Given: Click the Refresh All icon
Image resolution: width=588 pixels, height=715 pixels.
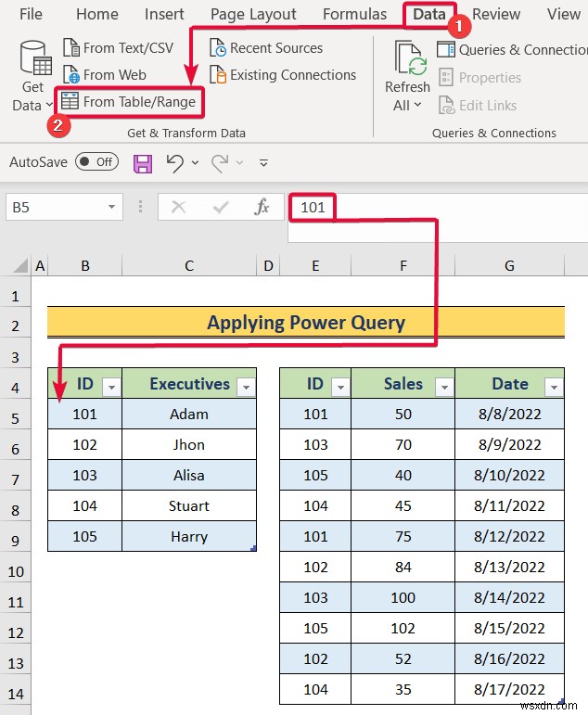Looking at the screenshot, I should tap(411, 57).
